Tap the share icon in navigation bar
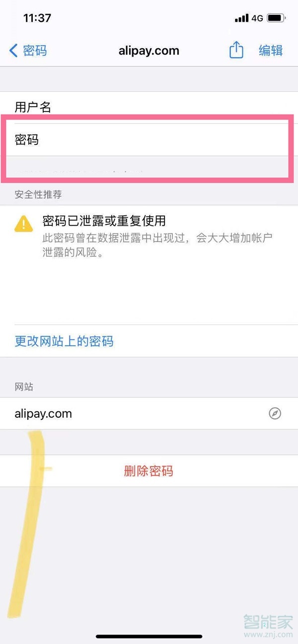298x644 pixels. (236, 50)
